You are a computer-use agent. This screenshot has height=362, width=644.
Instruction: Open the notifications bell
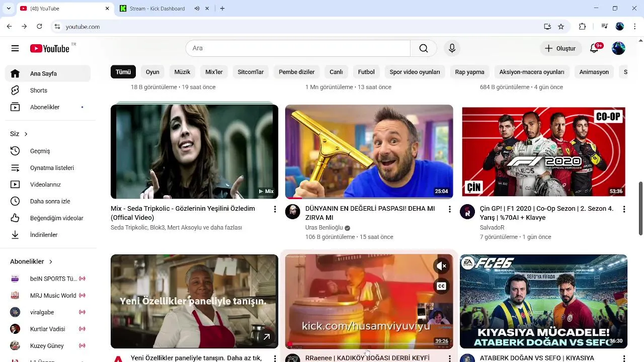click(x=594, y=48)
